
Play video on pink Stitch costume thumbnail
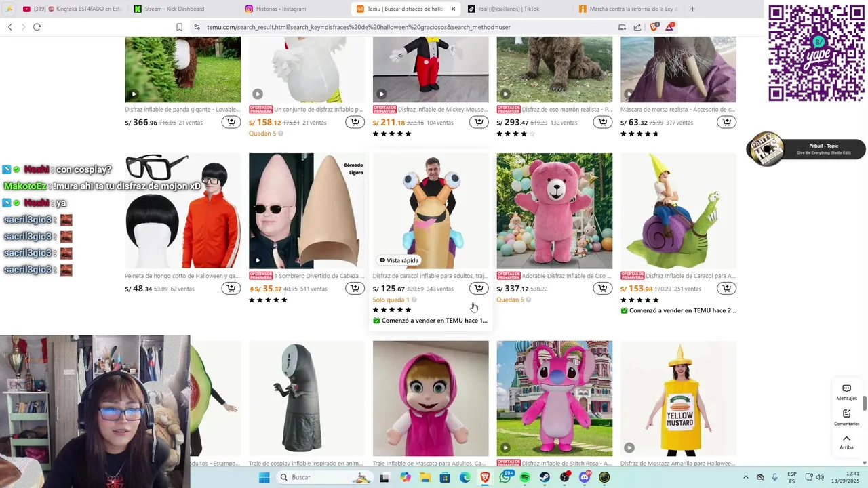click(506, 448)
